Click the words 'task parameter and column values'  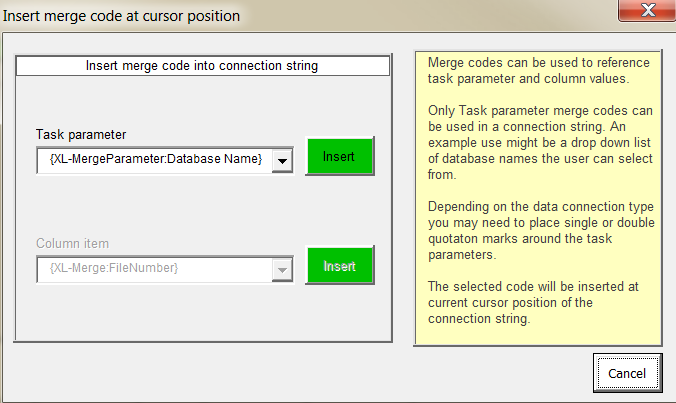click(x=528, y=79)
